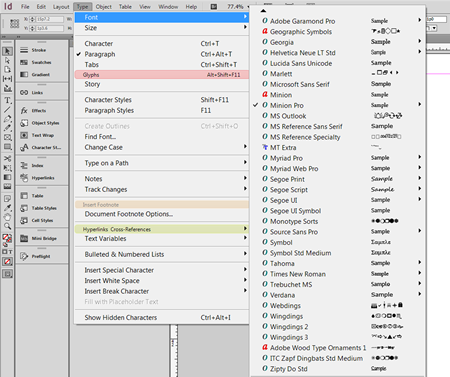The height and width of the screenshot is (377, 450).
Task: Open the Help menu
Action: click(x=191, y=7)
